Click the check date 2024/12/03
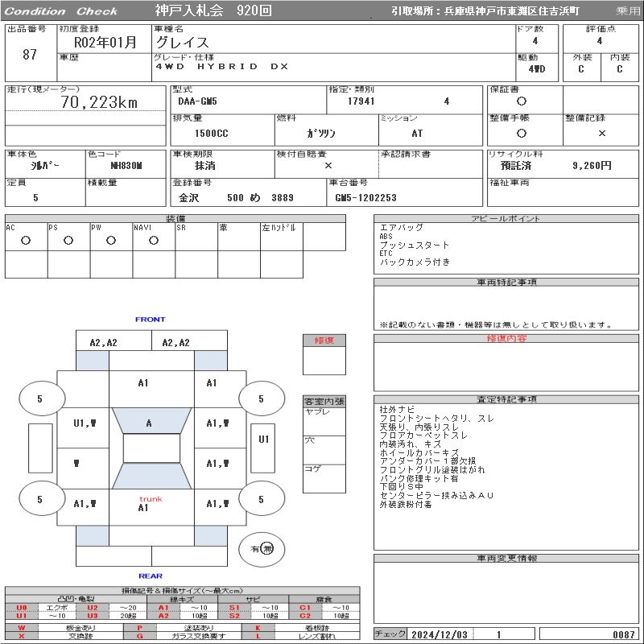Screen dimensions: 644x644 [x=440, y=634]
